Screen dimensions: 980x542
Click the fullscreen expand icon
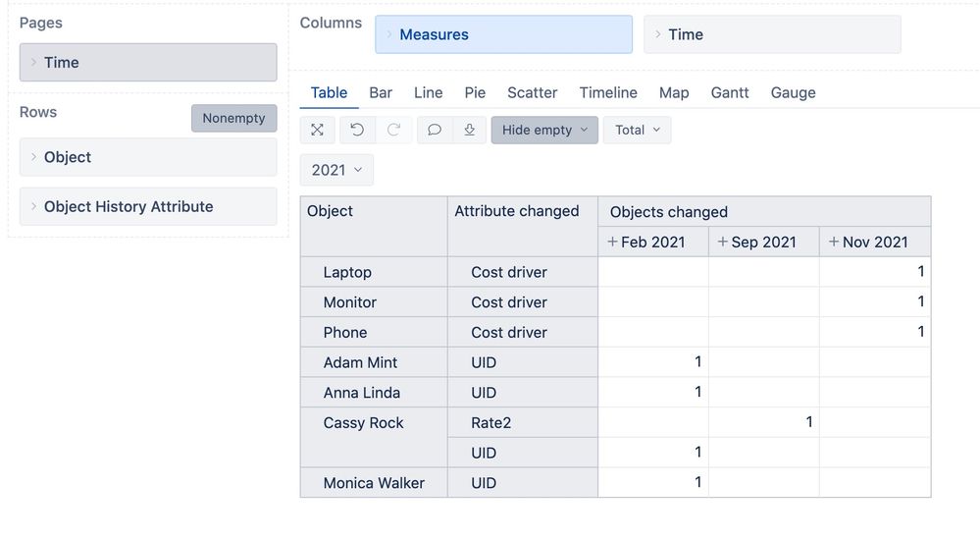coord(317,130)
